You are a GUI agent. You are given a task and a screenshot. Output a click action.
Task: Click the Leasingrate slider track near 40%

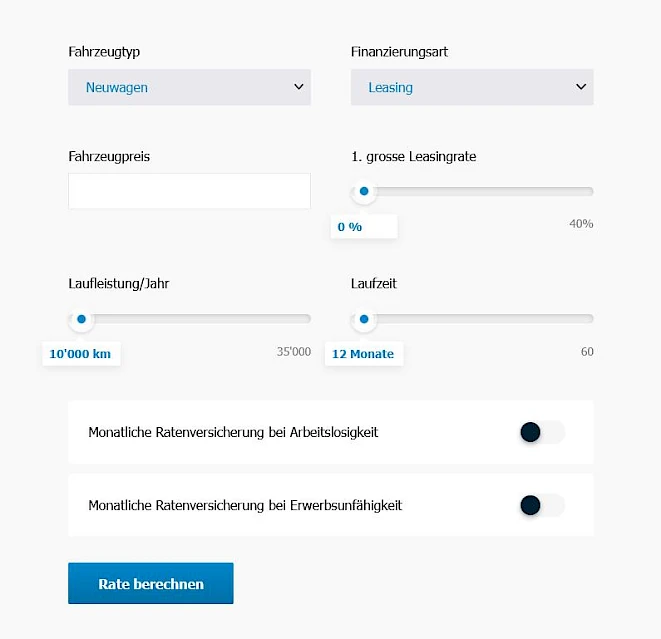584,191
